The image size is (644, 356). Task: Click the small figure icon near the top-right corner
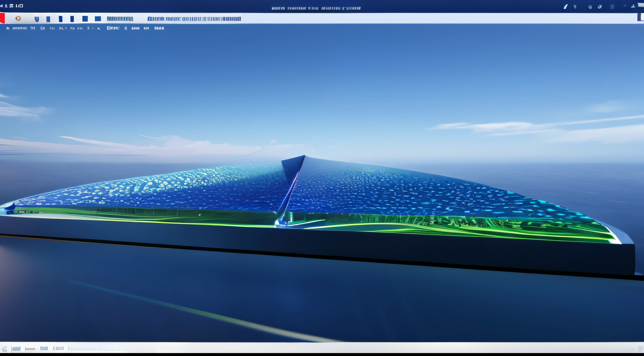pos(633,6)
